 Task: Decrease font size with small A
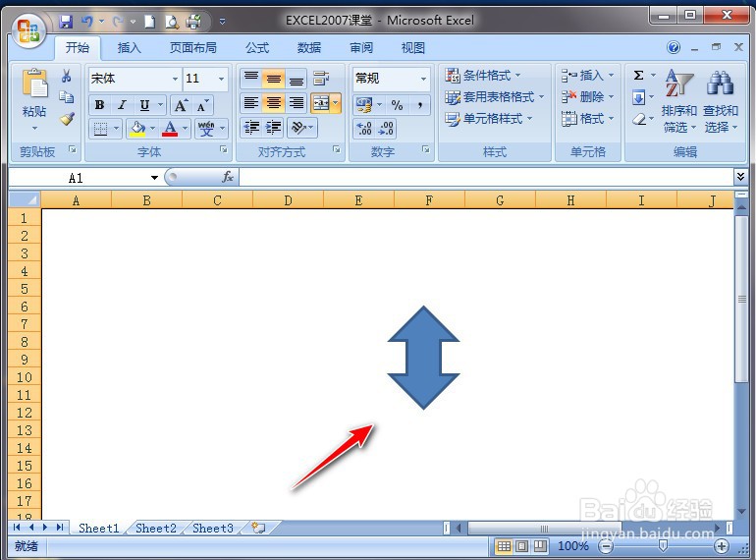tap(202, 105)
